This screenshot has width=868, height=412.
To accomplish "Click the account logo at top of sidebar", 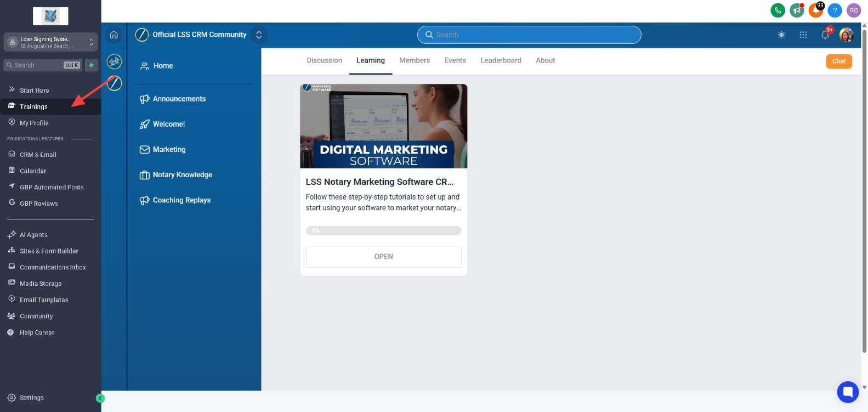I will [x=50, y=16].
